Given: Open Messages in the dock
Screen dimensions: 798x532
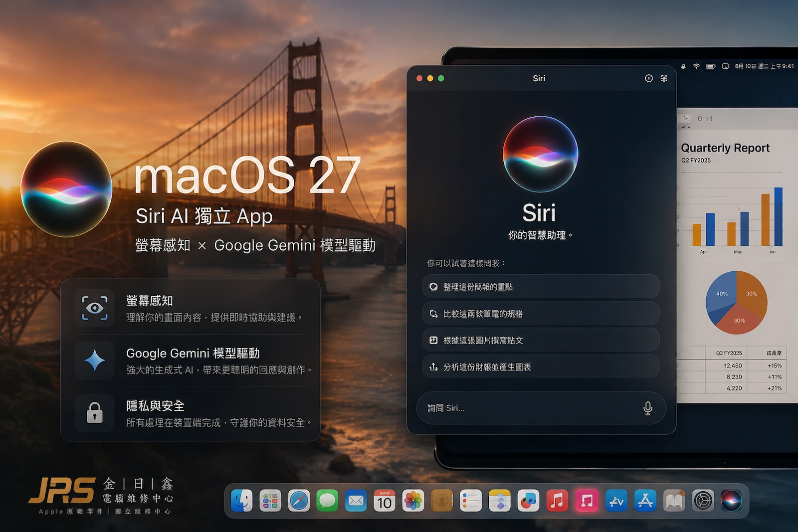Looking at the screenshot, I should click(327, 501).
